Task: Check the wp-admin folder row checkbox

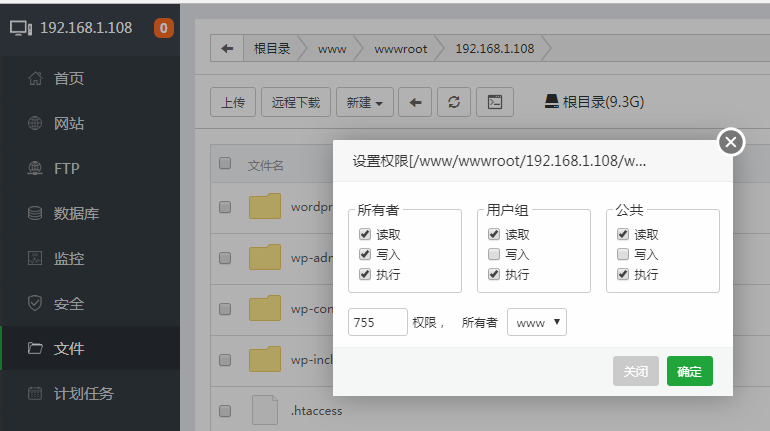Action: click(x=225, y=258)
